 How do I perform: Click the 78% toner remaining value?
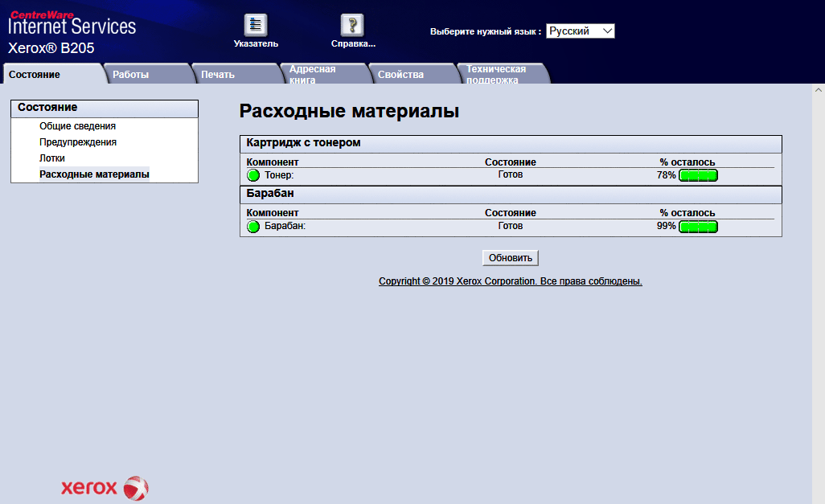tap(666, 175)
